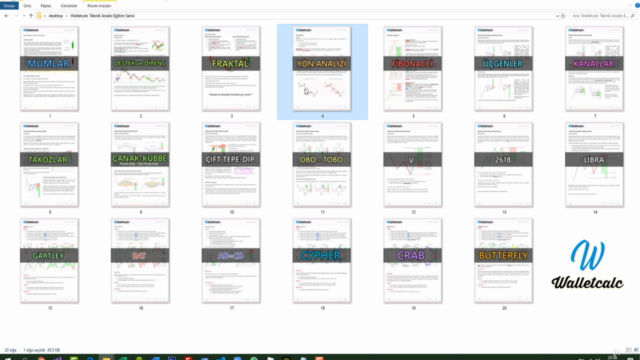Click the 20 öğe status text
This screenshot has height=360, width=640.
pyautogui.click(x=10, y=350)
